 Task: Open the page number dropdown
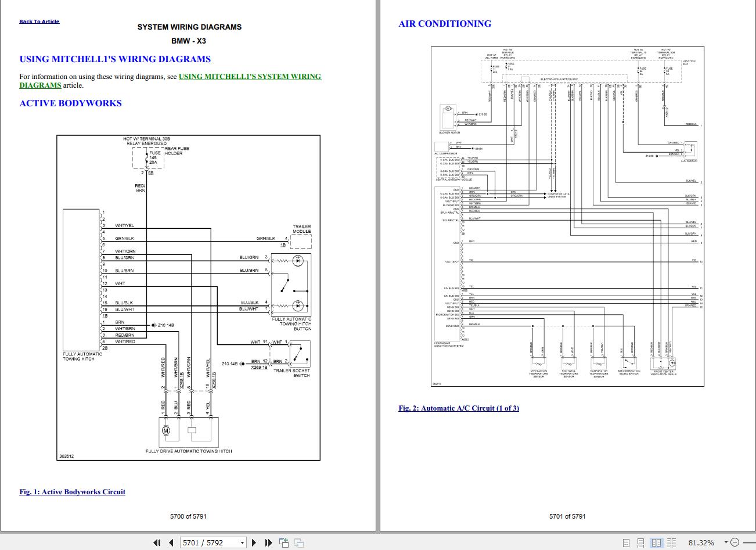click(243, 542)
